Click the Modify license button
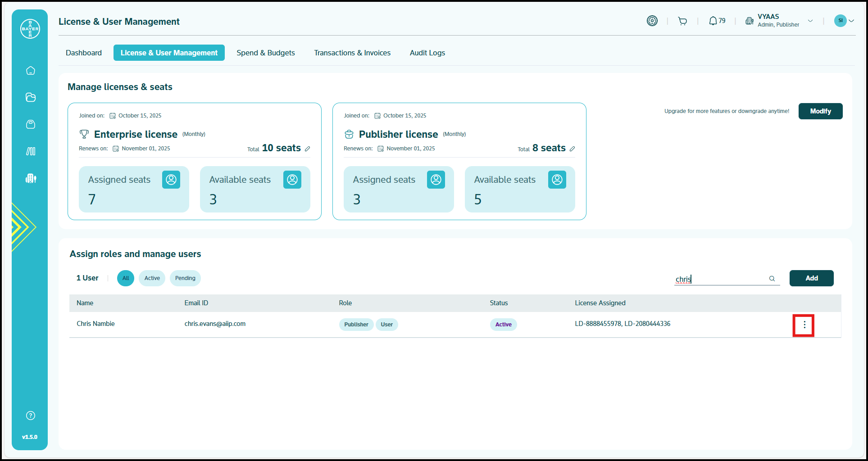Screen dimensions: 868x461 click(x=820, y=111)
